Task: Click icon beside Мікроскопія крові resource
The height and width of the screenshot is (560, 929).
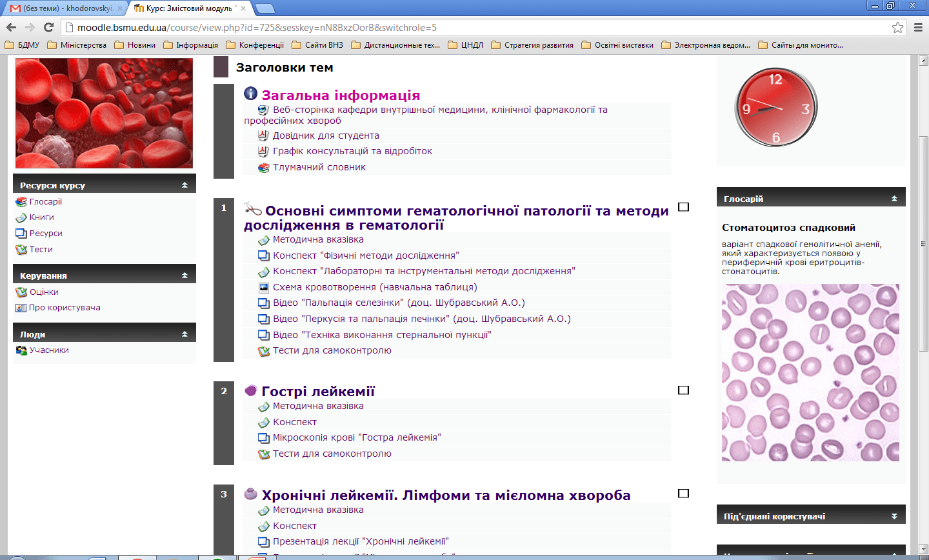Action: coord(263,438)
